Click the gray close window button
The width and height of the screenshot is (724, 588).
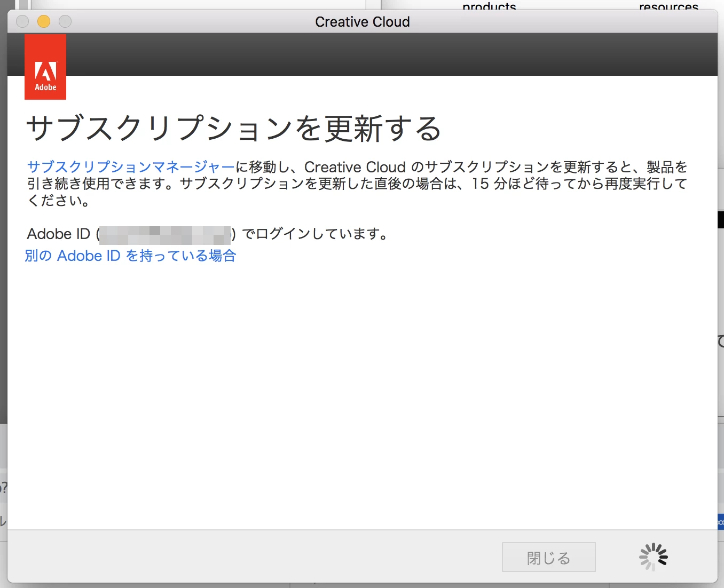(x=22, y=21)
